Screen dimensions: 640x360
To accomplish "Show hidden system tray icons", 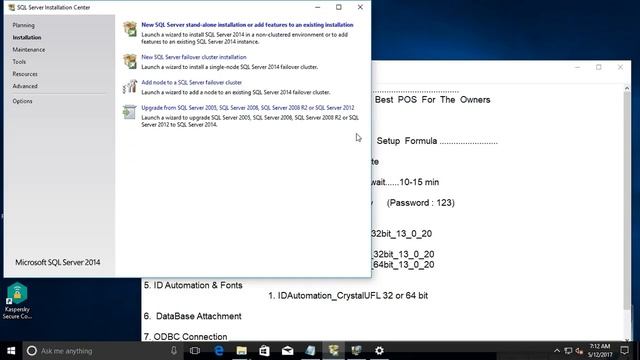I will point(557,351).
